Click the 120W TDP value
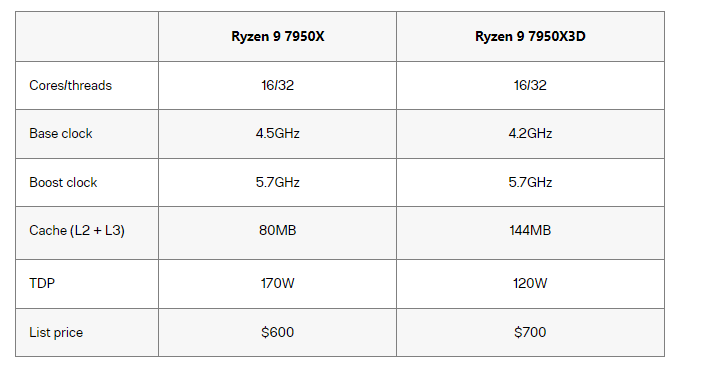 coord(530,283)
